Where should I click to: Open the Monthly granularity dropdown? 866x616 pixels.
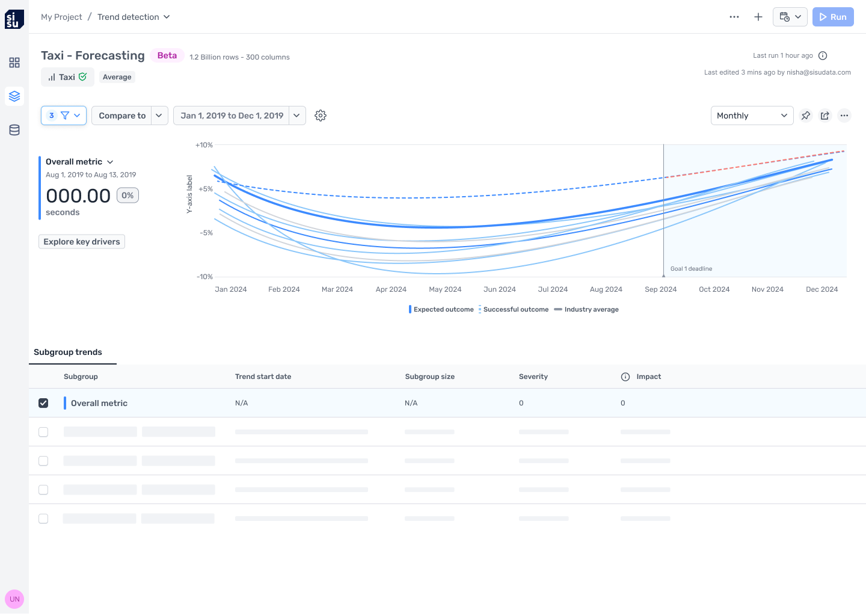[752, 115]
